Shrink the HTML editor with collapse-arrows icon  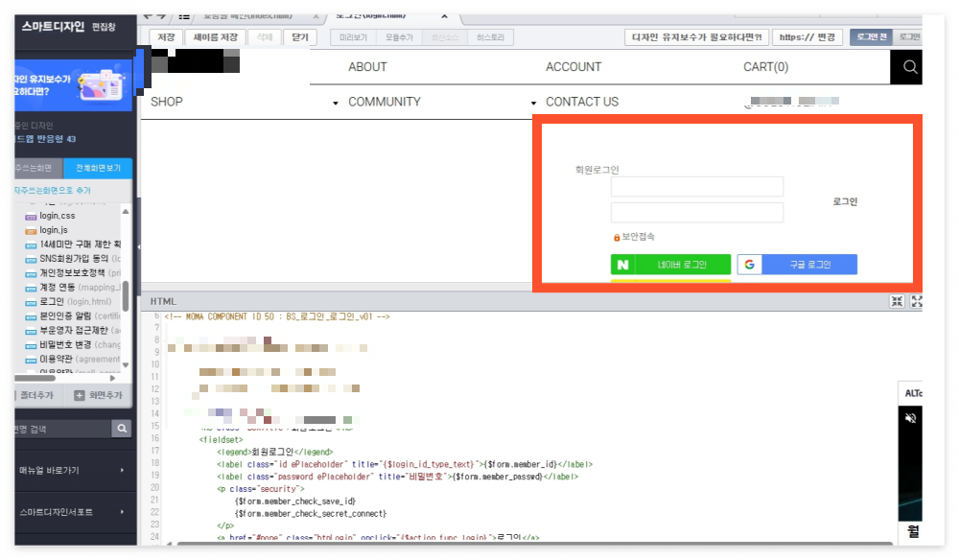point(897,301)
